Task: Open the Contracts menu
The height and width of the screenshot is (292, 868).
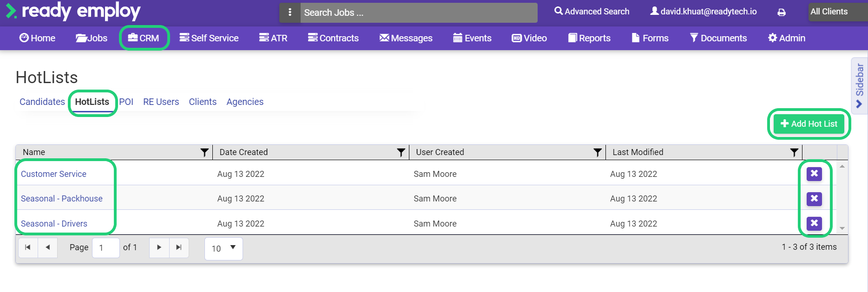Action: click(x=333, y=38)
